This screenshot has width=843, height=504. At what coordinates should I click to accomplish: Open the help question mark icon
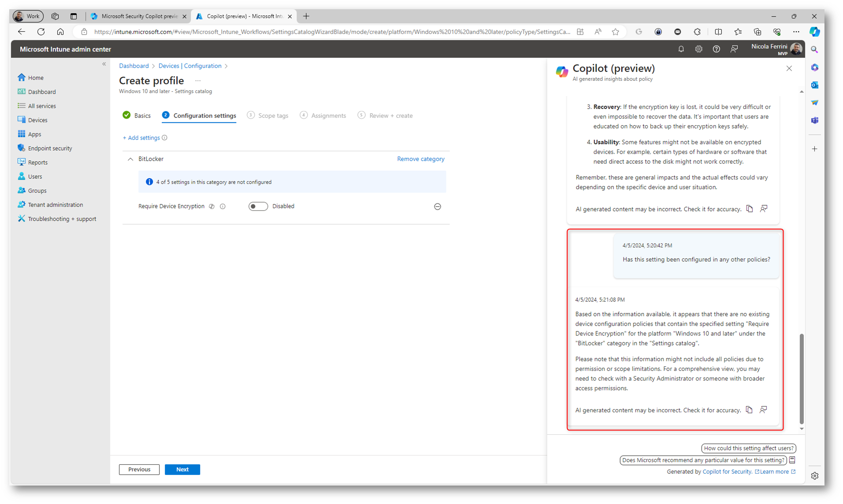tap(716, 49)
